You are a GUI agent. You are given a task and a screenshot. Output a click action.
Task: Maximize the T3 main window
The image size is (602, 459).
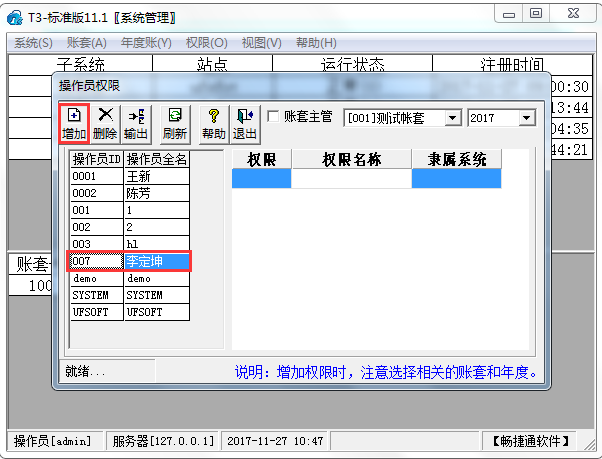[536, 14]
